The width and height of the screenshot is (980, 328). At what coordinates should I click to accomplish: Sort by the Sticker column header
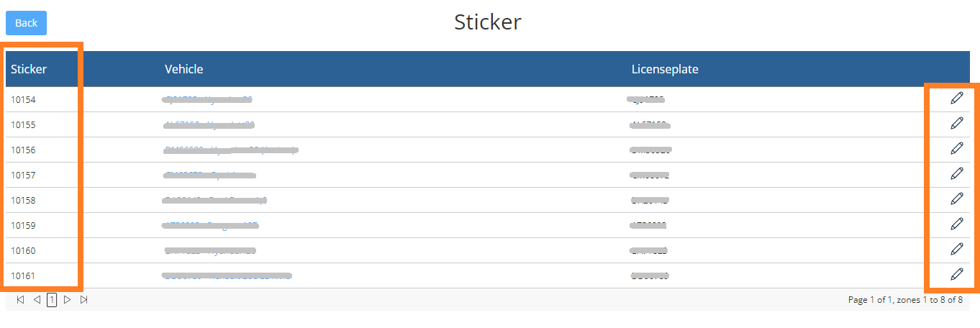tap(29, 69)
